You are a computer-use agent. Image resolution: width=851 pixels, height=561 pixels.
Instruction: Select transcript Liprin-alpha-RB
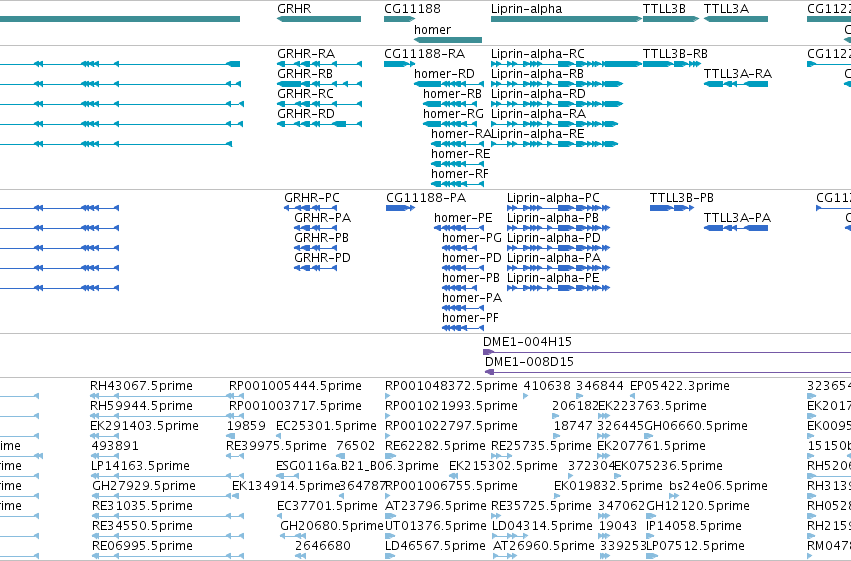pos(537,74)
